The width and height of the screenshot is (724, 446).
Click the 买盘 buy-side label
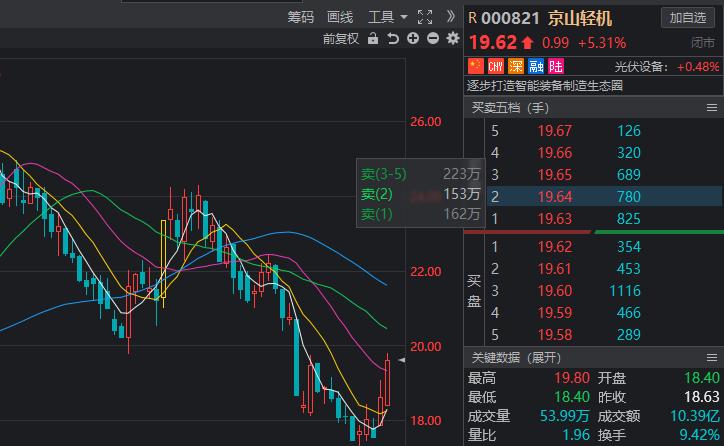tap(474, 291)
